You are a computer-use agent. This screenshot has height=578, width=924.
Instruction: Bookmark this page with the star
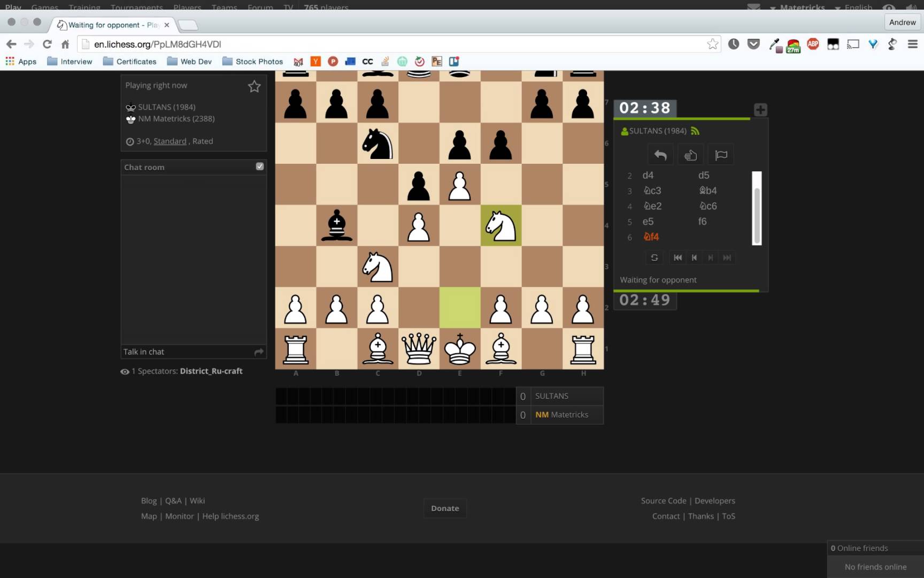point(712,44)
